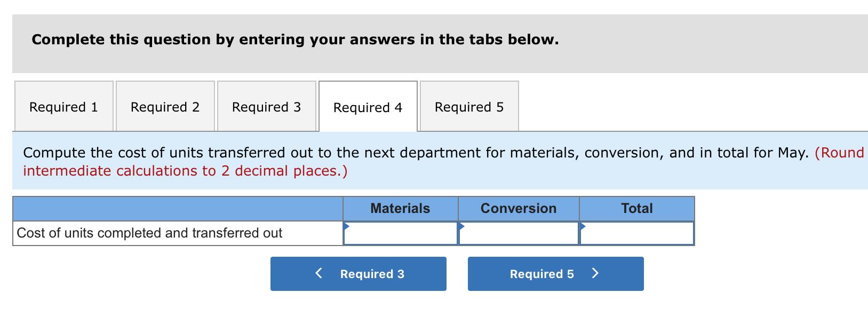Open the Required 3 tab

tap(267, 107)
